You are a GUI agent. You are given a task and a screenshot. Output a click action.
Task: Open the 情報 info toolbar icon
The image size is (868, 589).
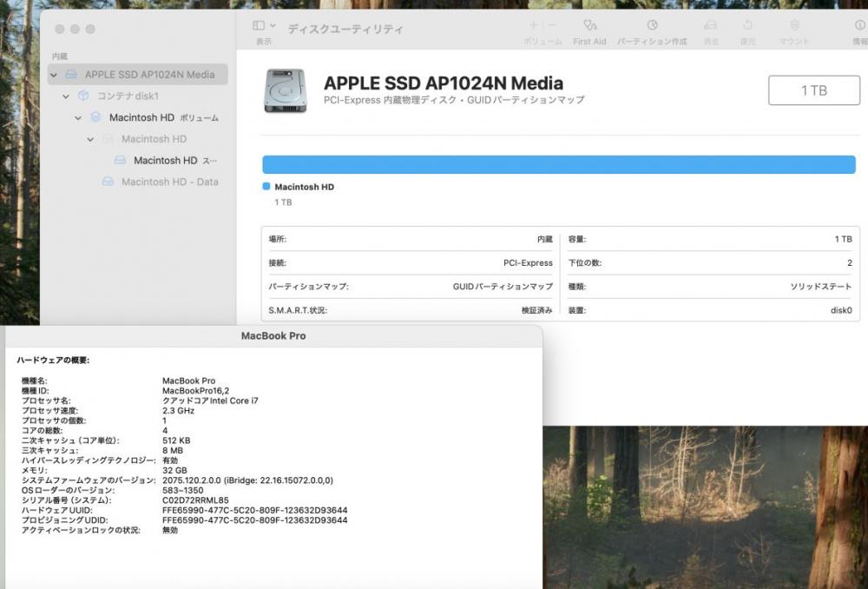[x=859, y=25]
